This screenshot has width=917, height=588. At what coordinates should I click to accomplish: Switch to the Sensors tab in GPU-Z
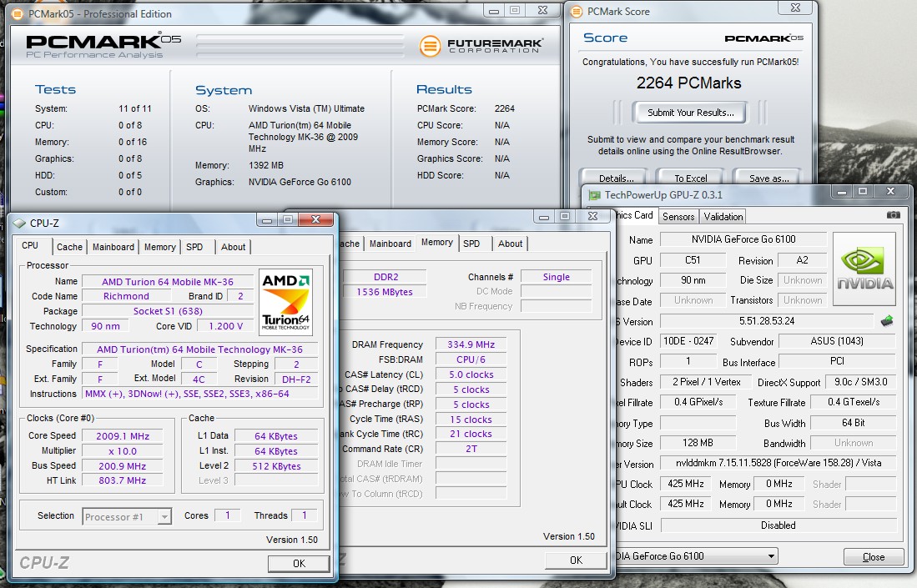[x=678, y=216]
